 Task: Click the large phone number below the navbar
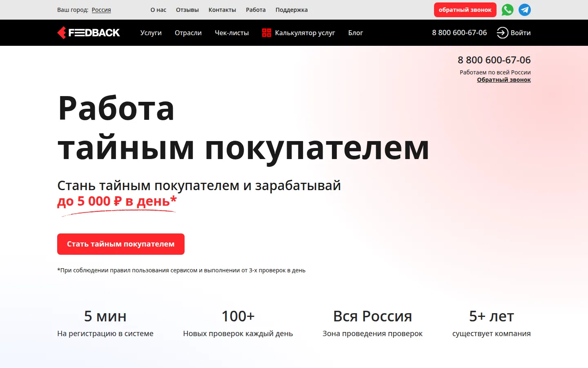click(x=494, y=60)
